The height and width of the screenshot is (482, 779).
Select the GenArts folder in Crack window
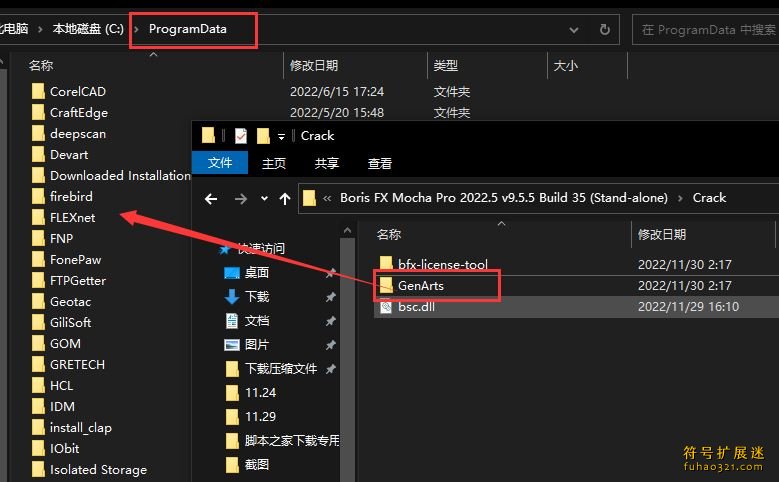point(412,286)
